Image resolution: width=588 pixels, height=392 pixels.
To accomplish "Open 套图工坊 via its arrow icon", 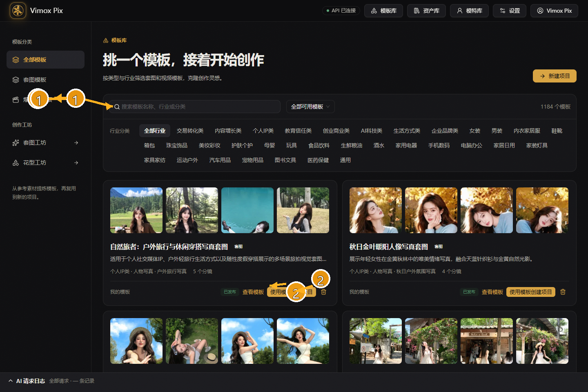I will click(76, 143).
